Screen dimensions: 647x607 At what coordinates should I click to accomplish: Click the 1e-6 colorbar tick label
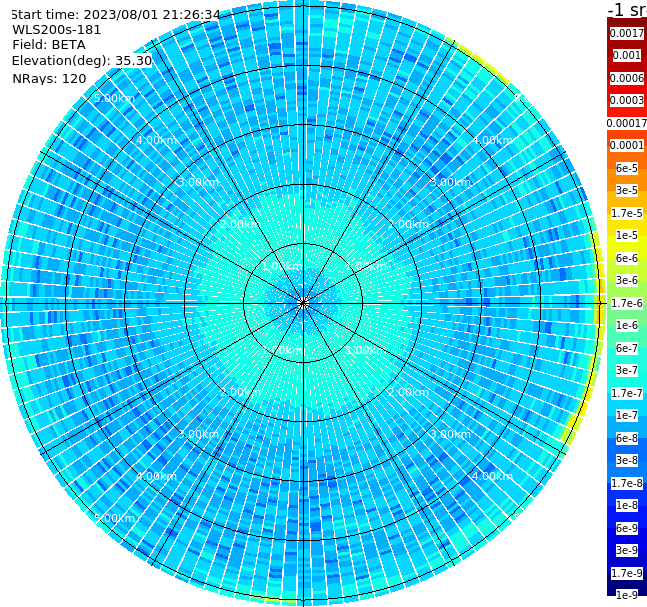point(627,325)
